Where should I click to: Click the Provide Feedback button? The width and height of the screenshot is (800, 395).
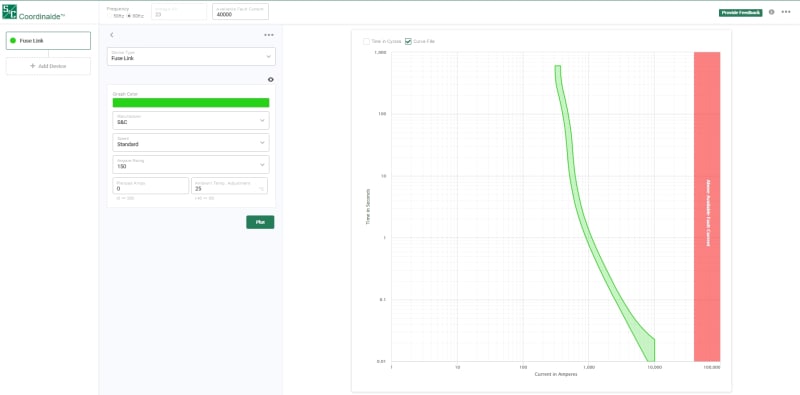click(740, 12)
